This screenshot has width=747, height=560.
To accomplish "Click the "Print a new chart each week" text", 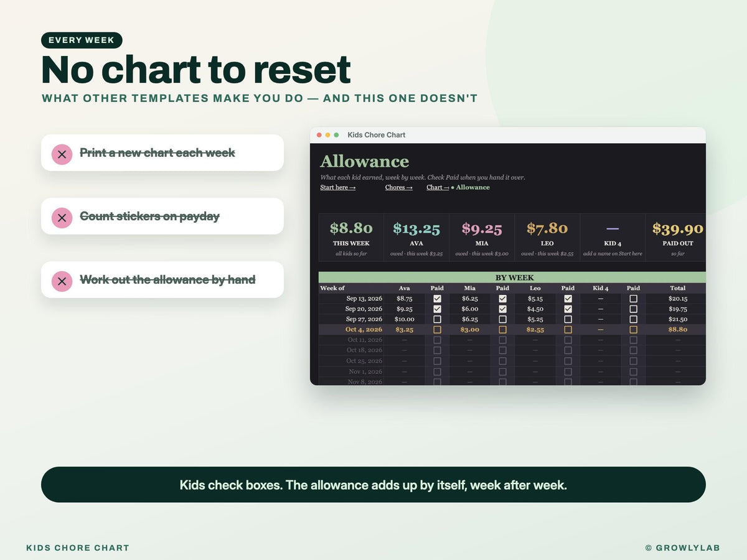I will pyautogui.click(x=157, y=153).
